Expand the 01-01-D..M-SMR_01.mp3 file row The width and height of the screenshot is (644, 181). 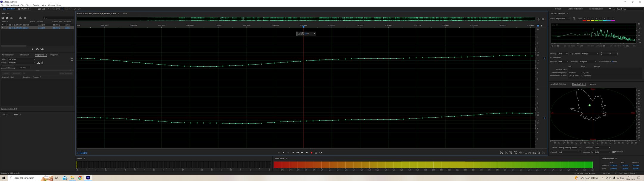(x=2, y=25)
